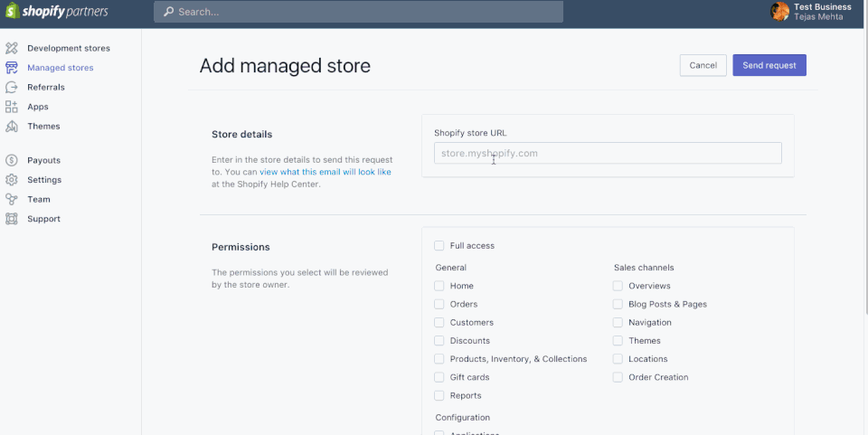Click the Themes sidebar icon

[12, 127]
